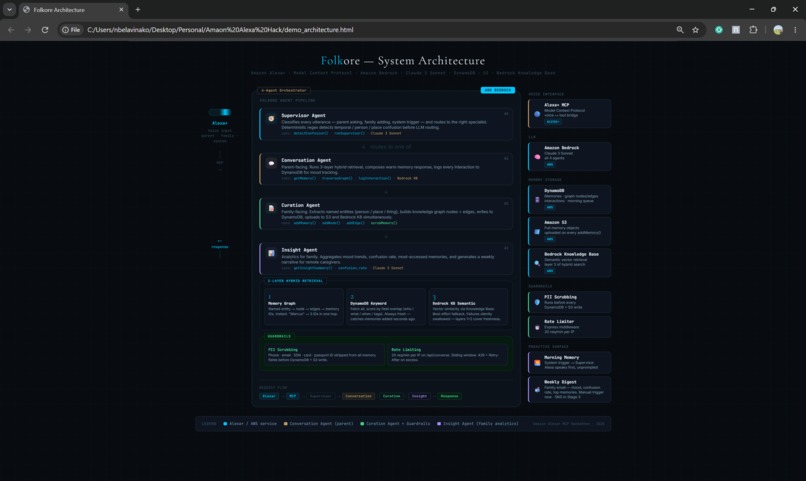Click the gray square extension icon in the toolbar
806x481 pixels.
[736, 30]
